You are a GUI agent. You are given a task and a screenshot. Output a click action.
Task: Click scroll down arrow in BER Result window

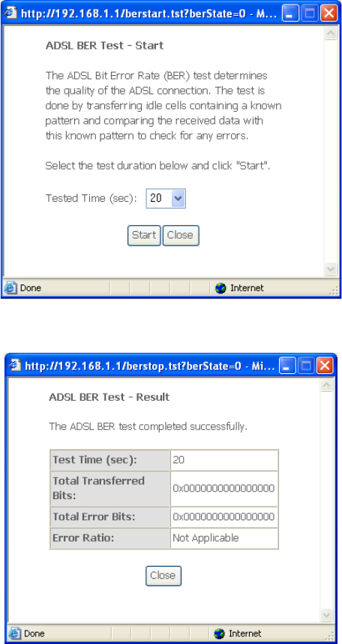(327, 615)
